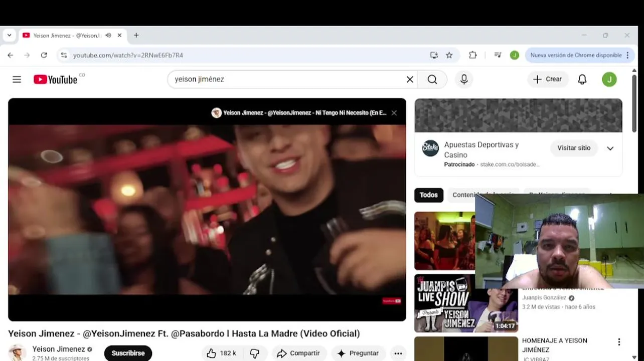The width and height of the screenshot is (644, 361).
Task: Click the Preguntar AI button
Action: pyautogui.click(x=358, y=353)
